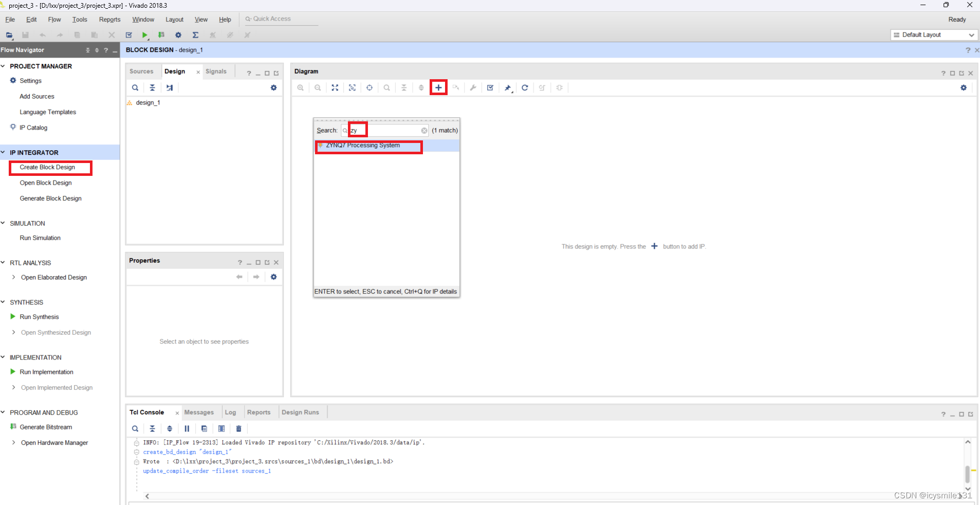Screen dimensions: 980x505
Task: Clear the IP search field text
Action: (x=424, y=131)
